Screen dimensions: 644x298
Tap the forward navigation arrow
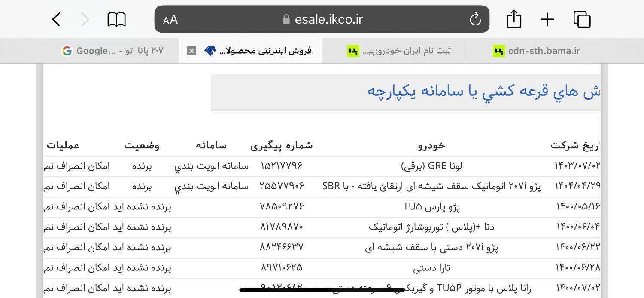85,19
